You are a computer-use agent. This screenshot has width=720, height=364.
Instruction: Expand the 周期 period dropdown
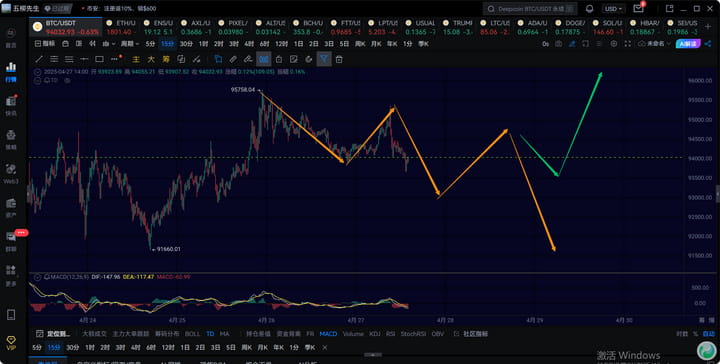(130, 44)
